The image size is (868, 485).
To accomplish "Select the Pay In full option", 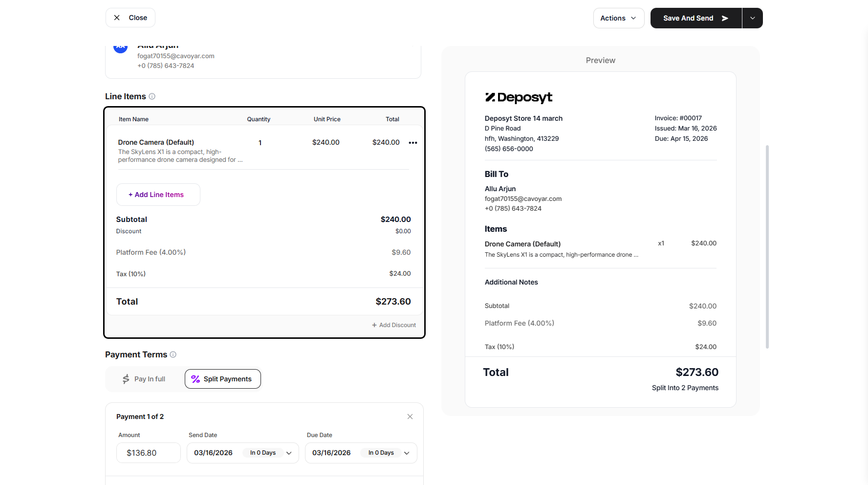I will [144, 379].
